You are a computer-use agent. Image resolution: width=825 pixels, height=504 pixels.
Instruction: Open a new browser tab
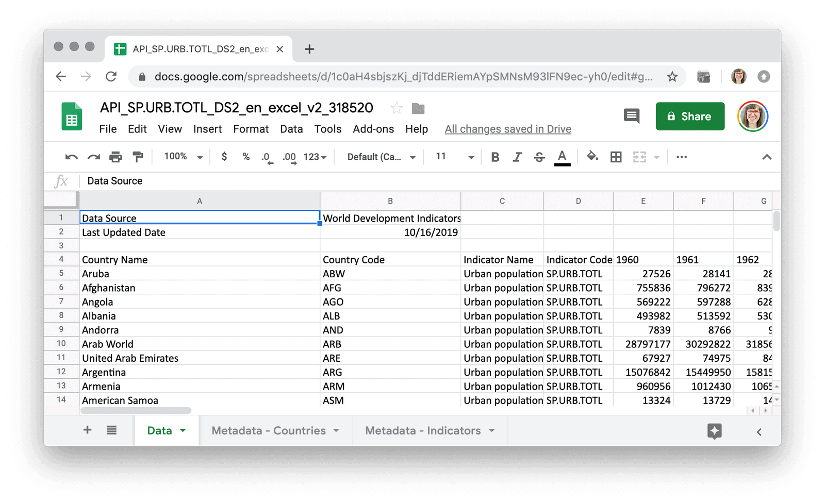tap(309, 49)
